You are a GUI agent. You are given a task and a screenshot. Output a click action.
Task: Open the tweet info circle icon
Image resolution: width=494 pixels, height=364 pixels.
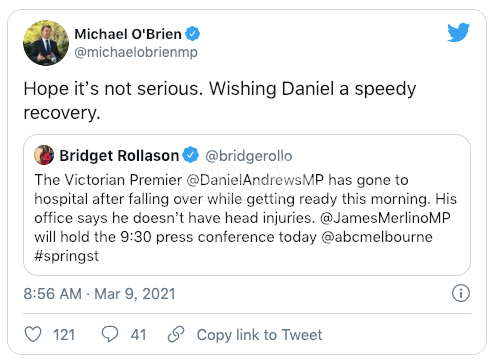(x=461, y=293)
